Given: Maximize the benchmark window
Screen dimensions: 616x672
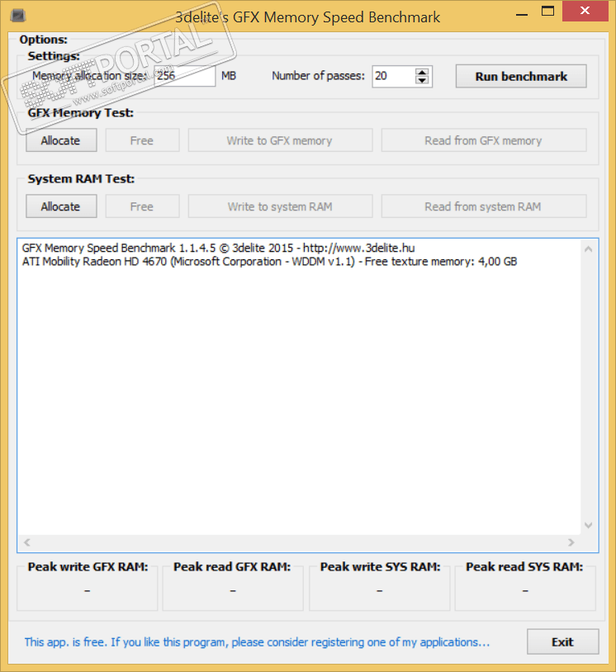Looking at the screenshot, I should tap(547, 11).
